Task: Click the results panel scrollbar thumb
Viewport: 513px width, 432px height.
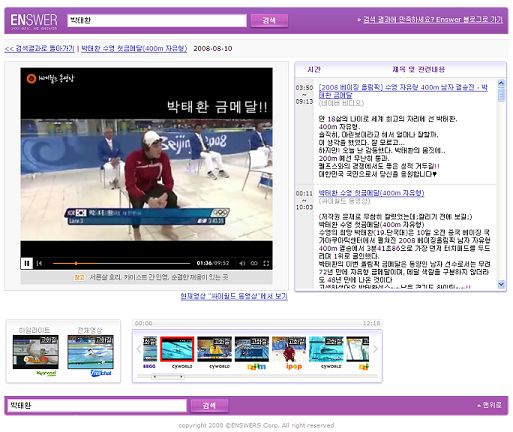Action: point(501,94)
